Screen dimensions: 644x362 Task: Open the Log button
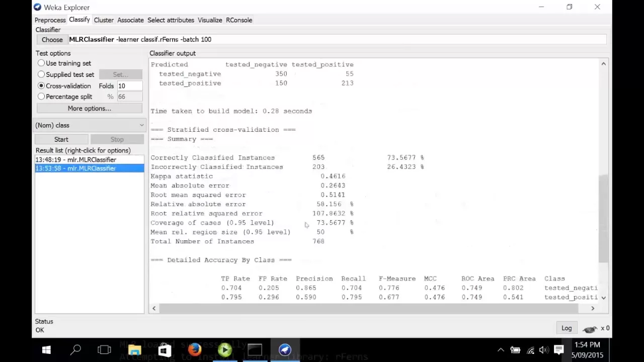point(567,328)
